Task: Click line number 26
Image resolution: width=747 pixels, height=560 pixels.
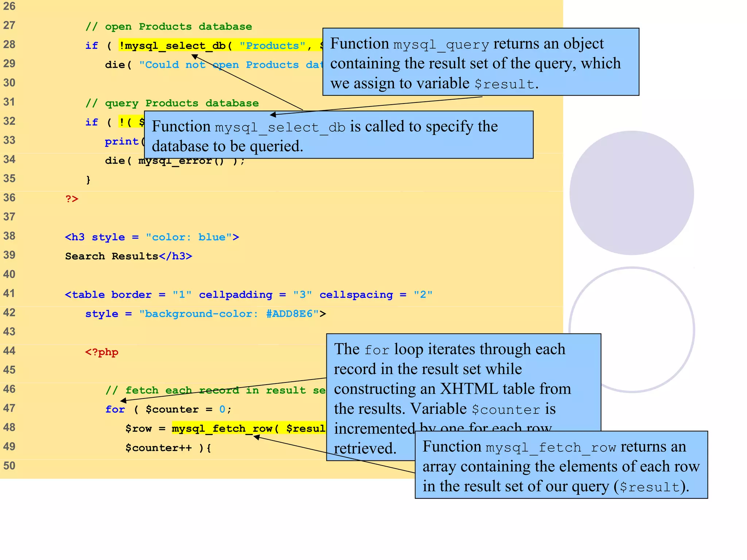Action: [x=9, y=6]
